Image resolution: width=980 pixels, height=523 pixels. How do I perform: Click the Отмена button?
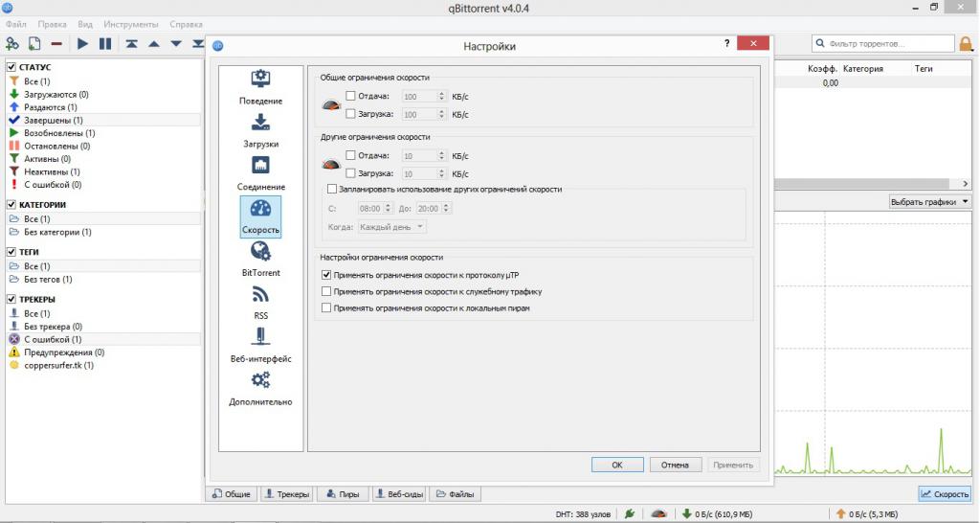(675, 465)
